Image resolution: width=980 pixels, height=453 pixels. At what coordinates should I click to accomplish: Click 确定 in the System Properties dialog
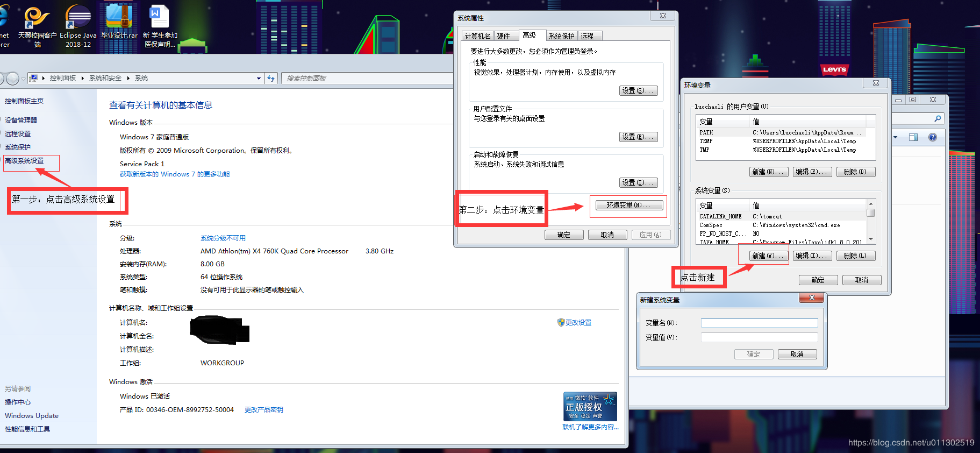click(x=564, y=235)
